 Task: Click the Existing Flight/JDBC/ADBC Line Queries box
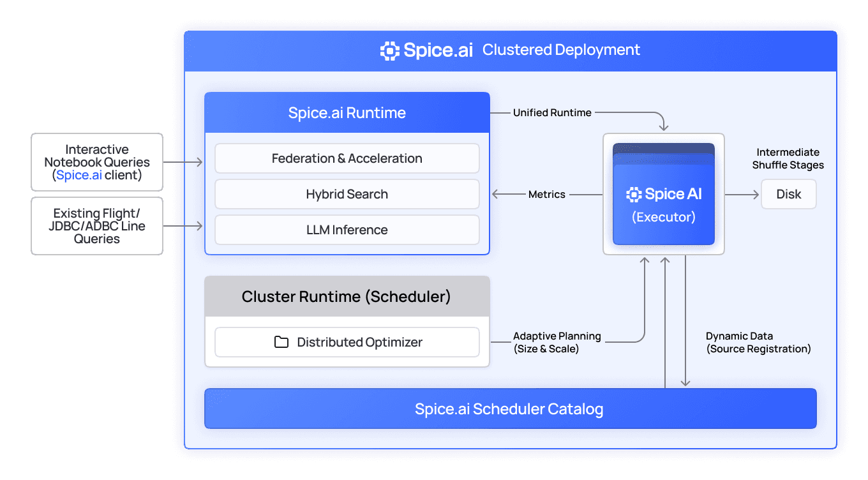click(97, 226)
